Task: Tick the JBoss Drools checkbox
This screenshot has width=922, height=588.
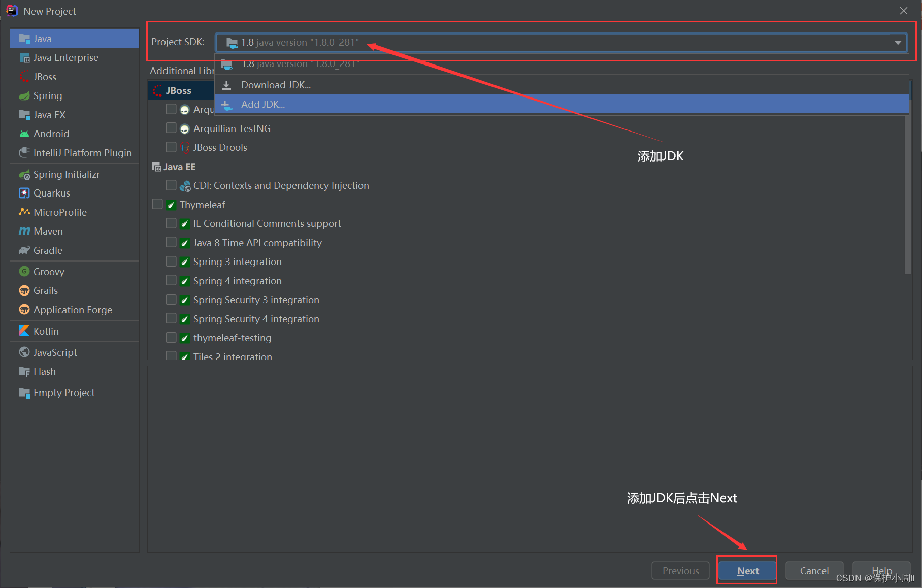Action: click(x=171, y=147)
